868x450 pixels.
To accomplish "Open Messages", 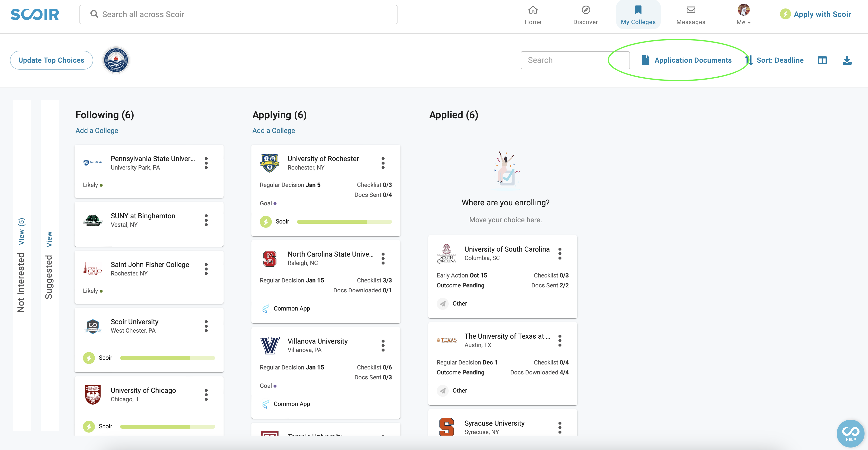I will 691,16.
